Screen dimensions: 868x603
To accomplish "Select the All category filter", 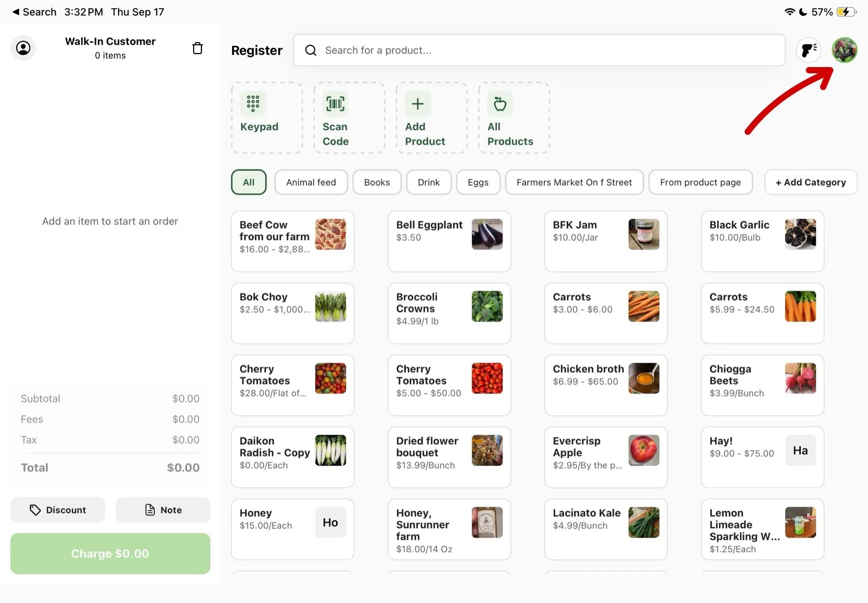I will point(249,182).
